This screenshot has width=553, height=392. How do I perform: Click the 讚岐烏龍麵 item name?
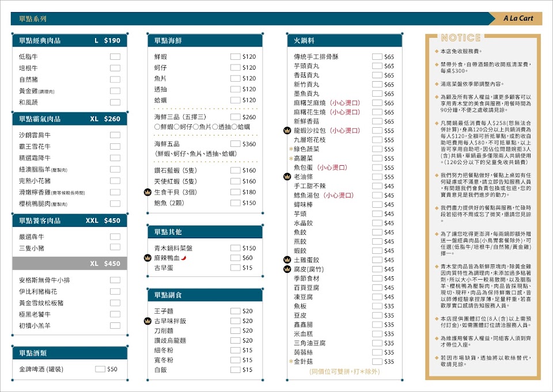[x=170, y=341]
